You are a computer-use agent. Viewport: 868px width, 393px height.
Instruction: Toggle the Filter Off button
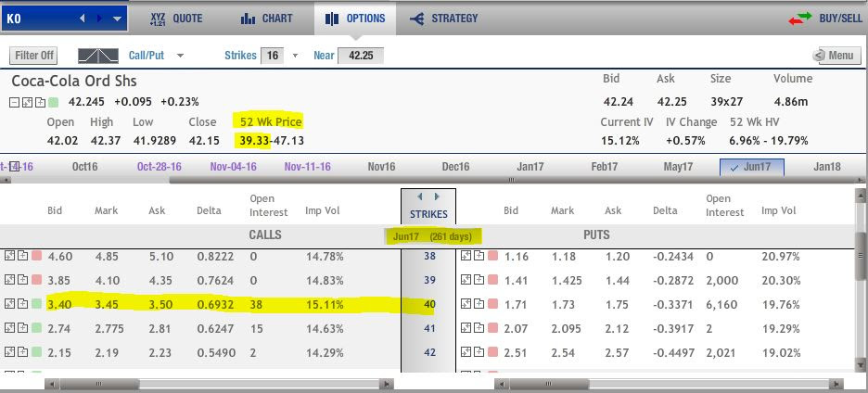click(x=34, y=56)
